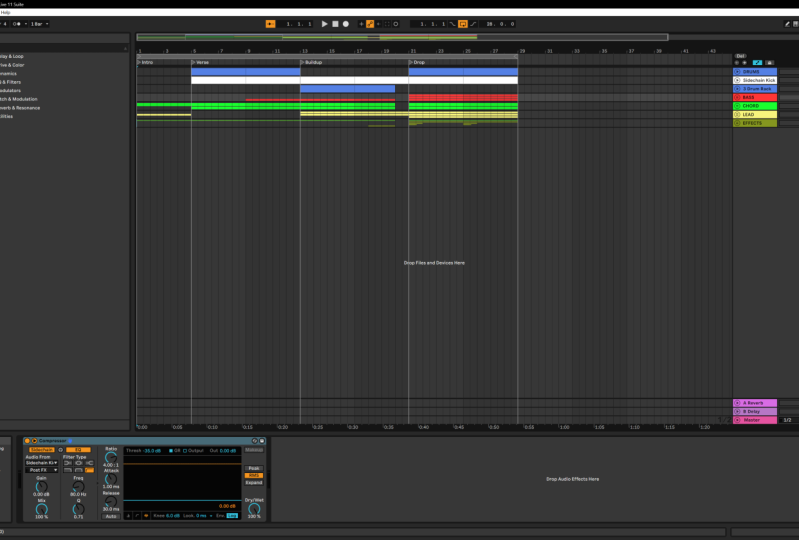Image resolution: width=799 pixels, height=540 pixels.
Task: Open the metronome settings dropdown
Action: coord(25,24)
